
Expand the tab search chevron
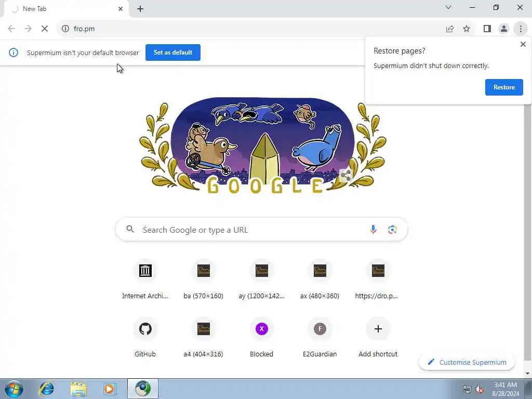pos(448,7)
